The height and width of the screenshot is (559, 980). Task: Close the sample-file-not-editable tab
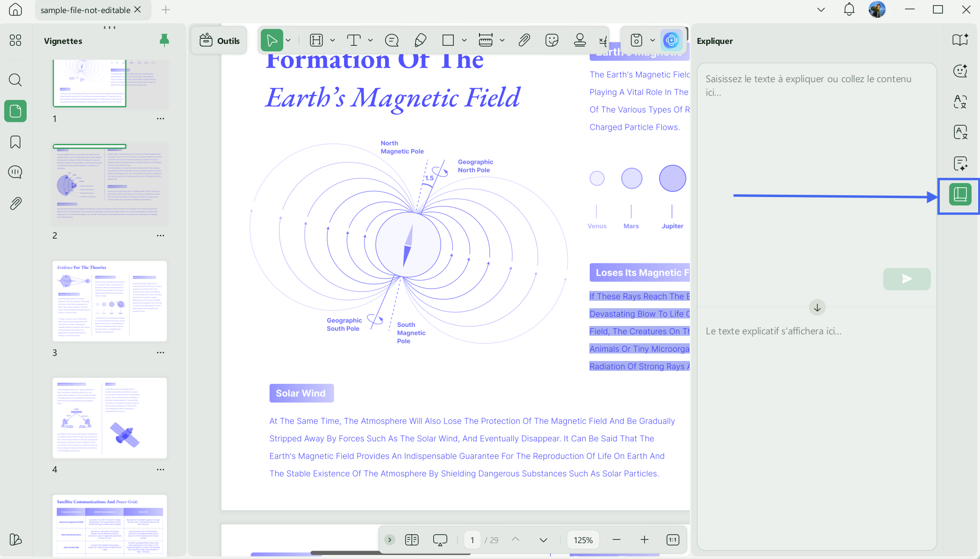tap(138, 9)
